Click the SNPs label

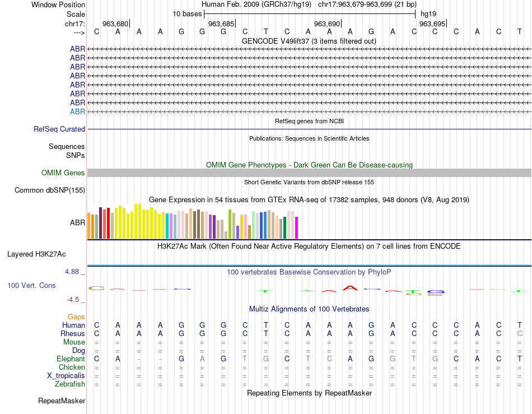tap(76, 155)
